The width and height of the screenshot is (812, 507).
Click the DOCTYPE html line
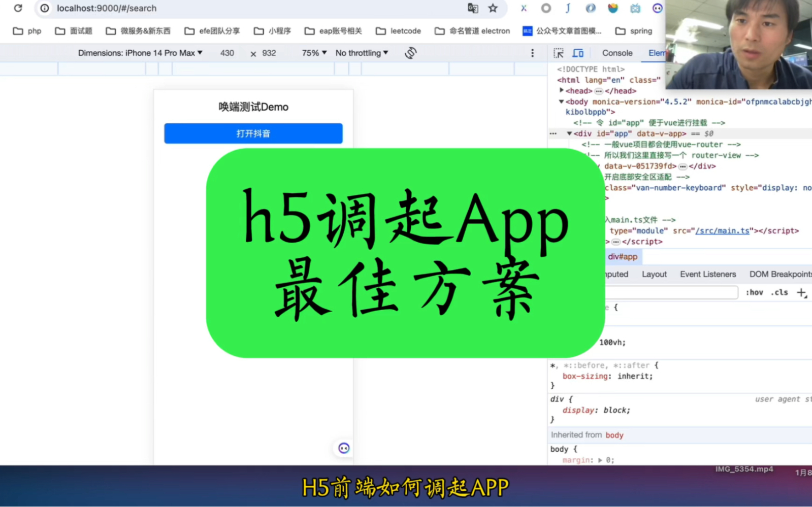pyautogui.click(x=591, y=69)
